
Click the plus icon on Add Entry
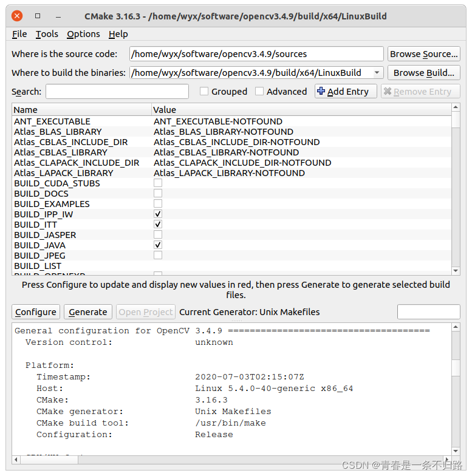[321, 92]
